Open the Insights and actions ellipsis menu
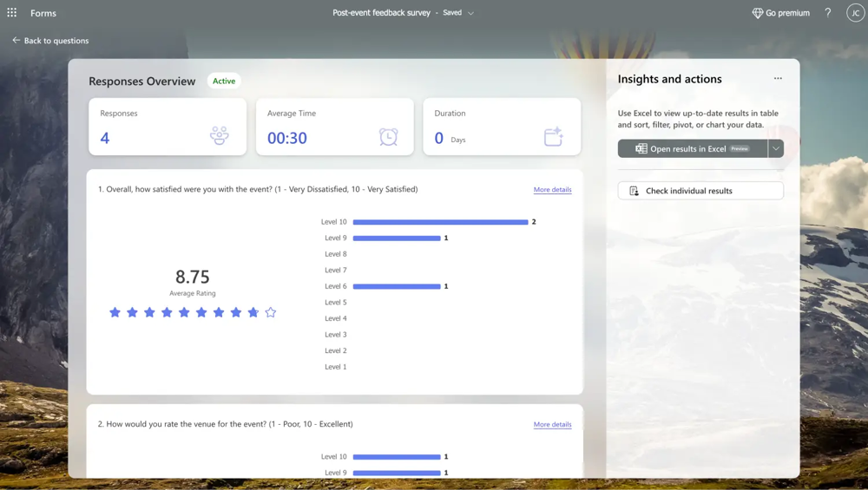This screenshot has height=490, width=868. tap(778, 79)
